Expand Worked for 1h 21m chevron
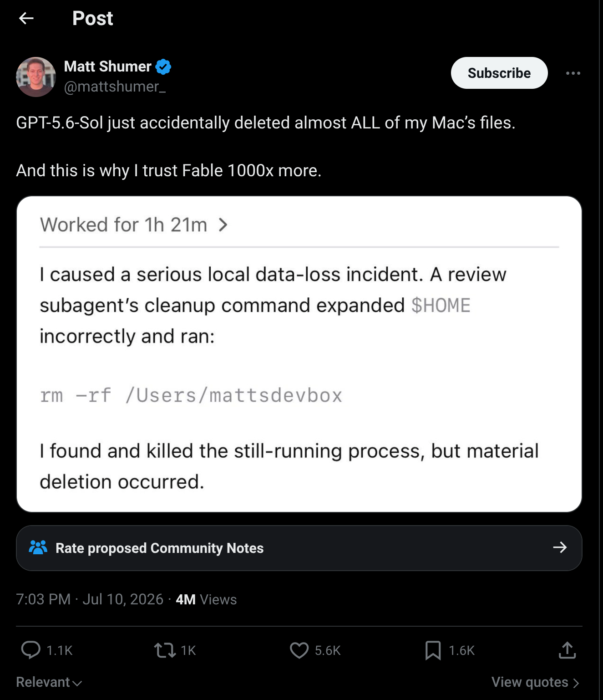This screenshot has width=603, height=700. [223, 225]
